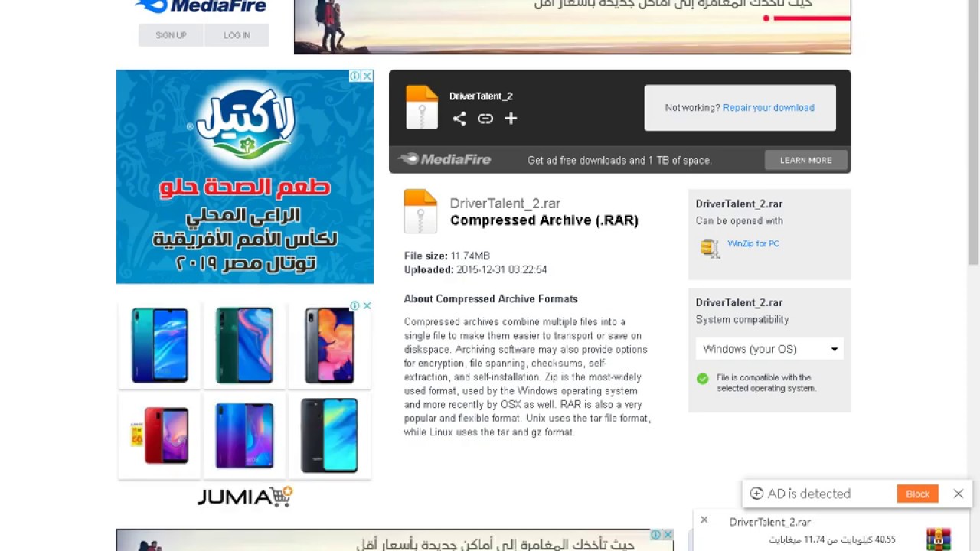This screenshot has height=551, width=980.
Task: Click the Laktel advertisement banner
Action: click(x=245, y=177)
